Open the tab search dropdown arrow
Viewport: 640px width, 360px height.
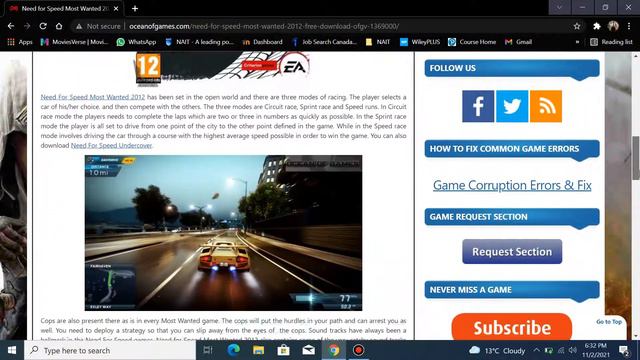(x=559, y=7)
